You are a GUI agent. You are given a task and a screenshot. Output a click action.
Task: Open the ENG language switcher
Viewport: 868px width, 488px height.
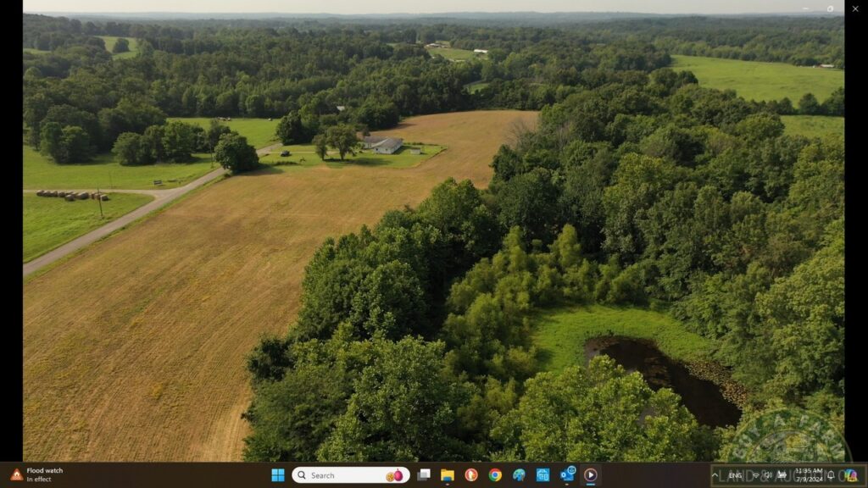tap(736, 475)
